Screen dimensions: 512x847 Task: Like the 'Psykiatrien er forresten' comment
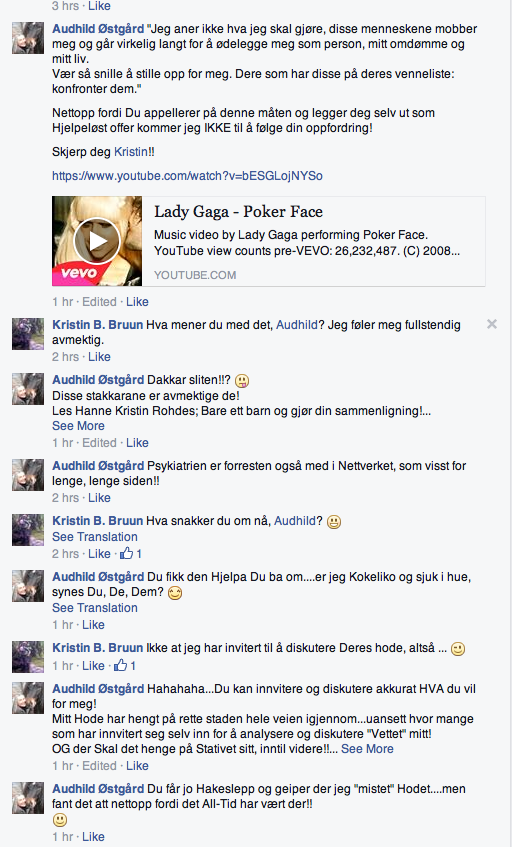pyautogui.click(x=99, y=498)
